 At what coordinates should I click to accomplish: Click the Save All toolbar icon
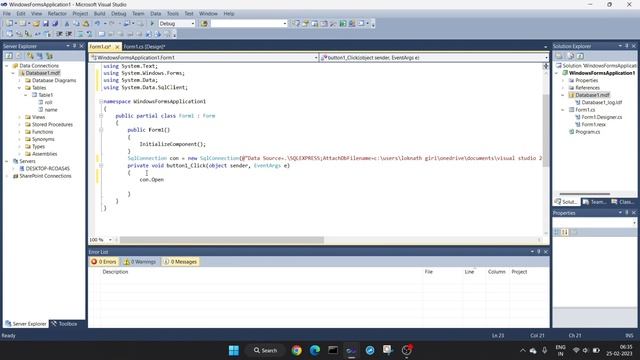(x=55, y=24)
